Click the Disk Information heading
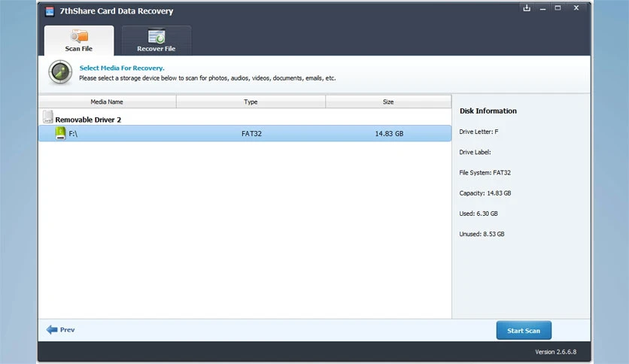Viewport: 629px width, 364px height. tap(488, 111)
